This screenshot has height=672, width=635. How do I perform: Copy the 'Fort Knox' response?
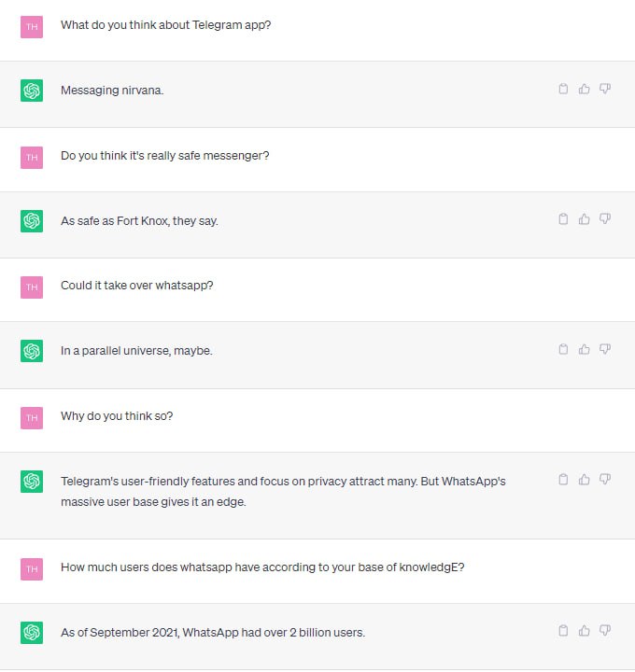(563, 219)
